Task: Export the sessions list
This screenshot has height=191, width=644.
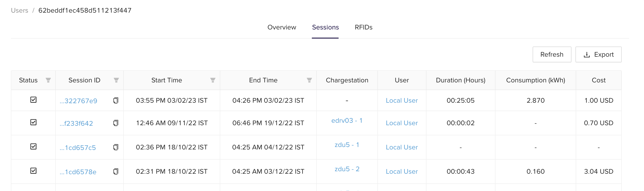Action: point(598,54)
